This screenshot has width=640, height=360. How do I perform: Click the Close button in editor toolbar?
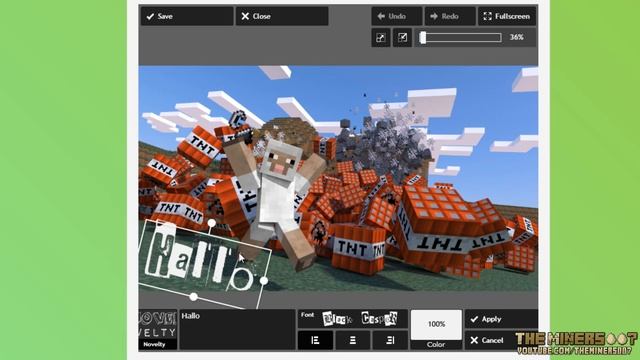[x=282, y=16]
